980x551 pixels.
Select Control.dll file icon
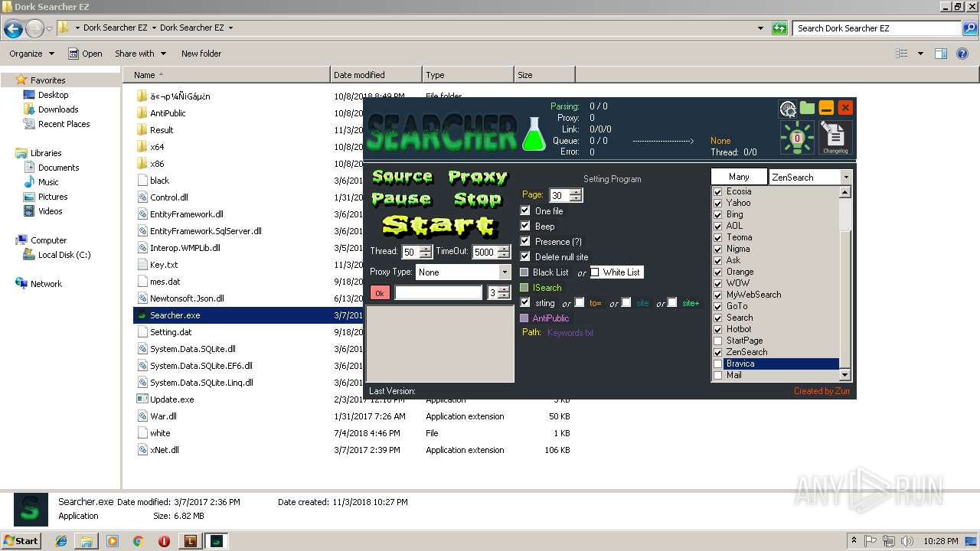(142, 197)
